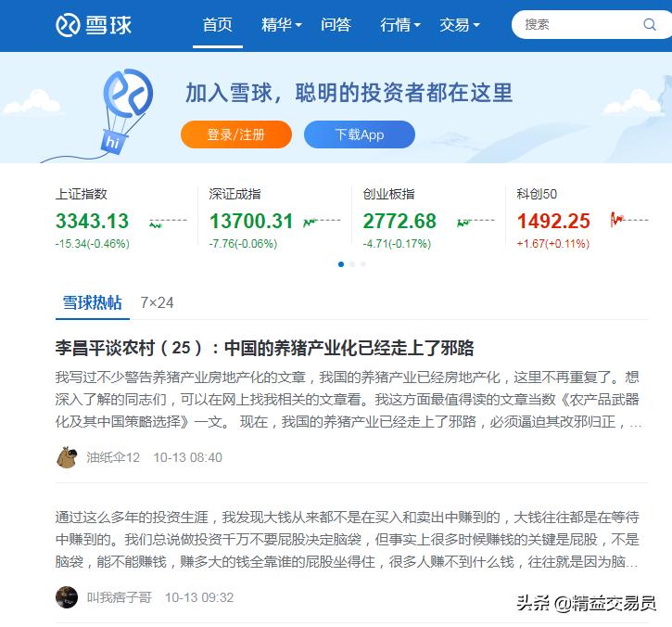Select the first carousel page dot
The image size is (672, 627).
point(341,264)
